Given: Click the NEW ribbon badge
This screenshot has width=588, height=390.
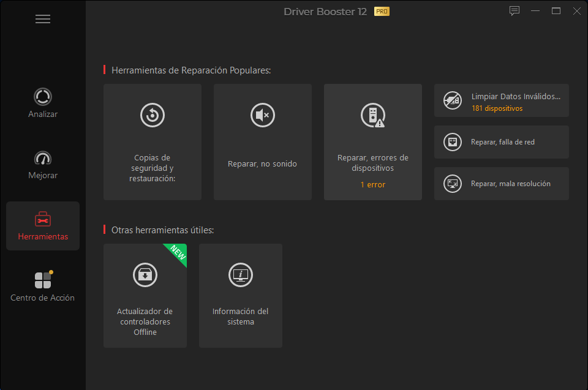Looking at the screenshot, I should point(178,252).
